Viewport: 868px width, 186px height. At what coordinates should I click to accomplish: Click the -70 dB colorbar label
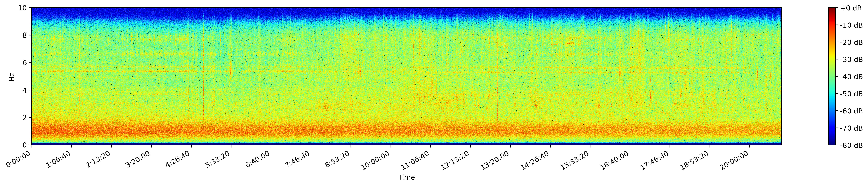pyautogui.click(x=852, y=128)
